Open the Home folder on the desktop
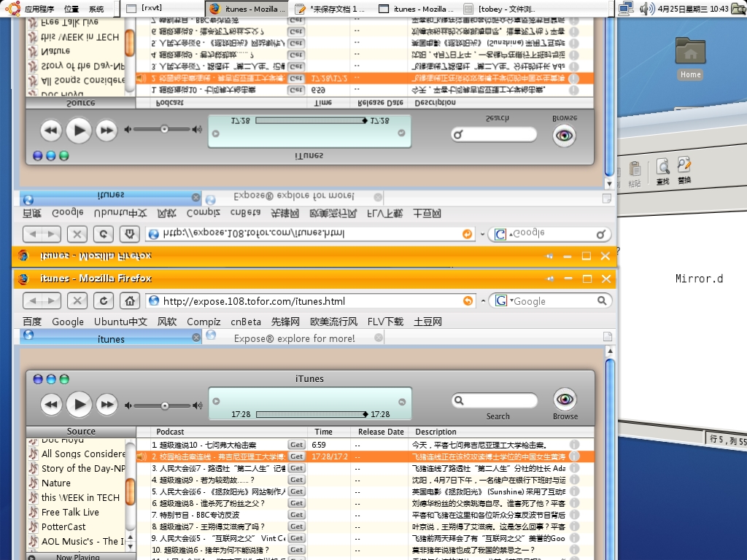The width and height of the screenshot is (747, 560). point(690,58)
